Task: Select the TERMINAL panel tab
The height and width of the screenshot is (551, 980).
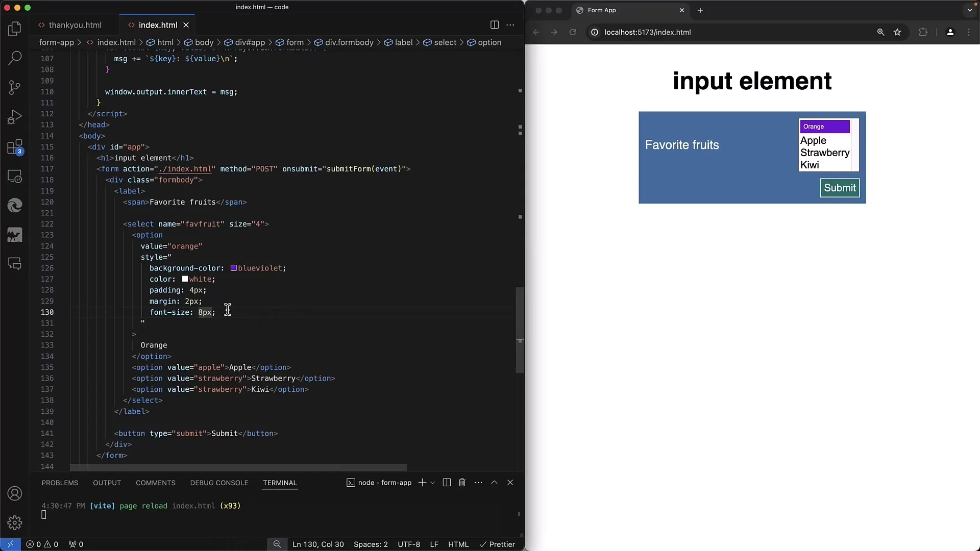Action: (x=280, y=483)
